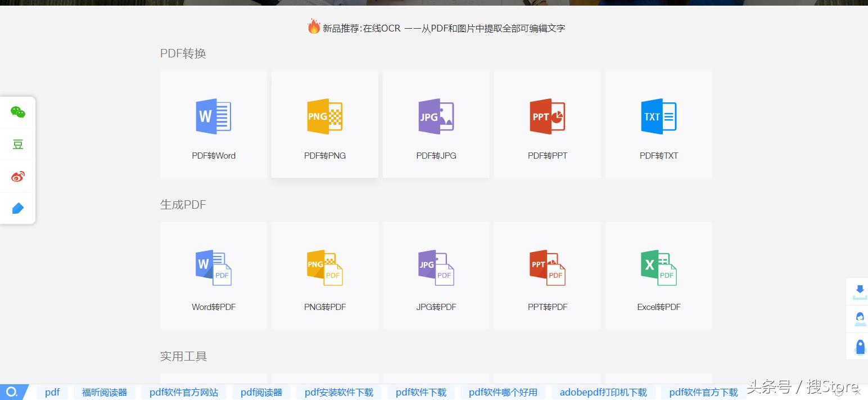Click the JPG转PDF label text
868x400 pixels.
[x=436, y=307]
